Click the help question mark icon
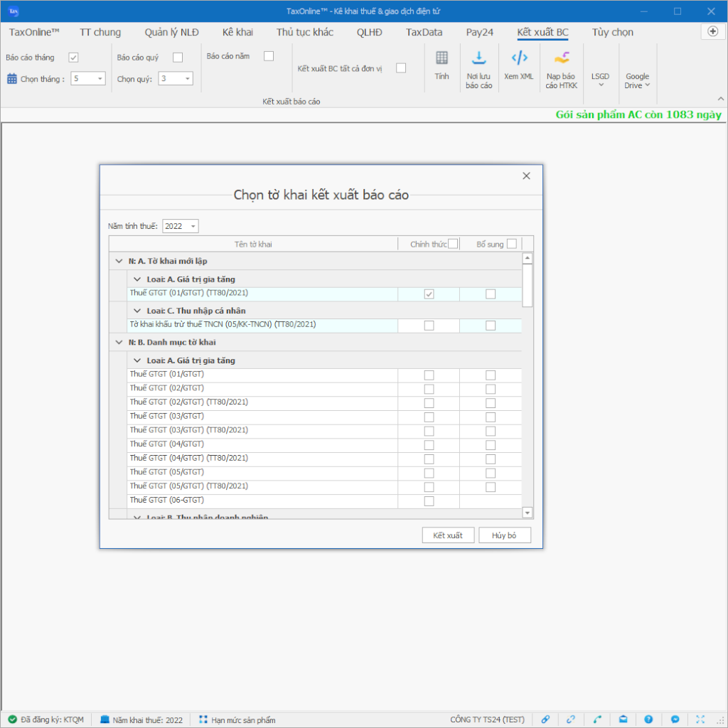This screenshot has width=728, height=728. [648, 719]
